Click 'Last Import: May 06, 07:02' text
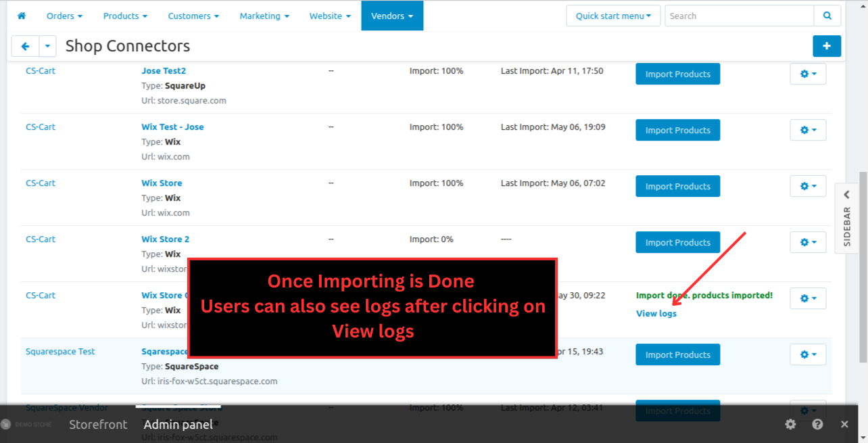This screenshot has height=443, width=868. pyautogui.click(x=553, y=183)
